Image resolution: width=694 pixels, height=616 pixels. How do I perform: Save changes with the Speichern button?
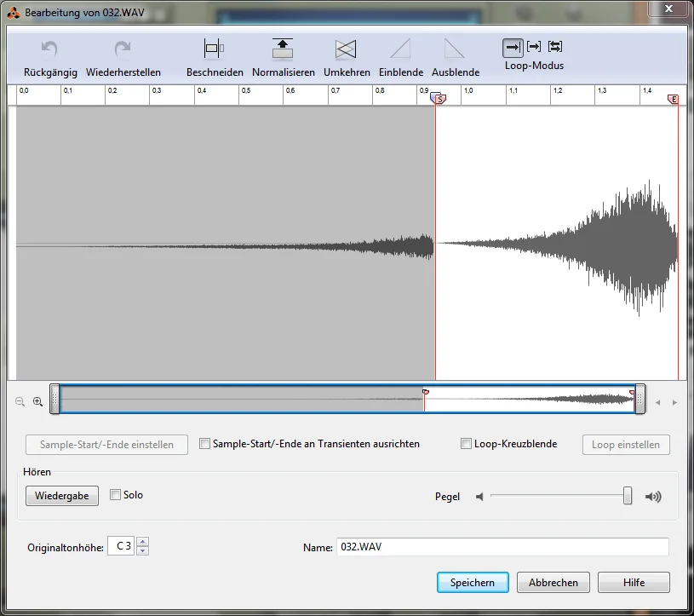click(473, 582)
